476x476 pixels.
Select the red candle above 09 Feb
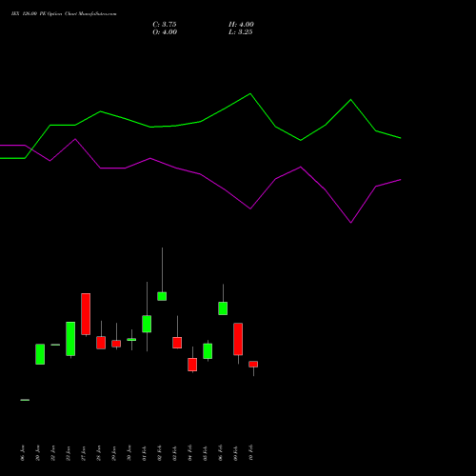click(x=238, y=339)
